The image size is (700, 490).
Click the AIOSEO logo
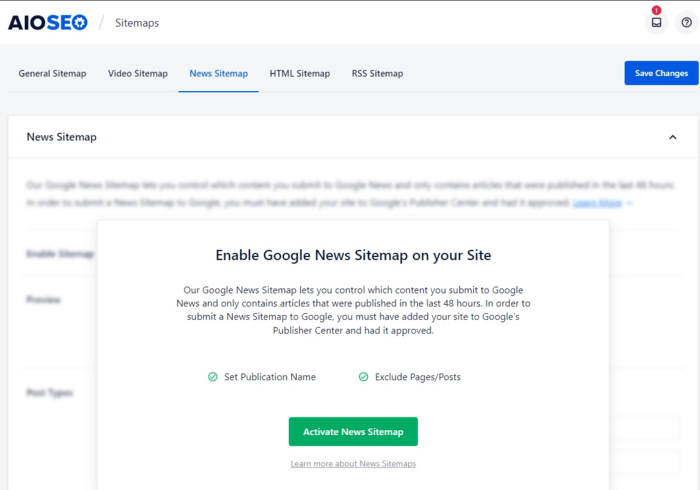point(48,22)
